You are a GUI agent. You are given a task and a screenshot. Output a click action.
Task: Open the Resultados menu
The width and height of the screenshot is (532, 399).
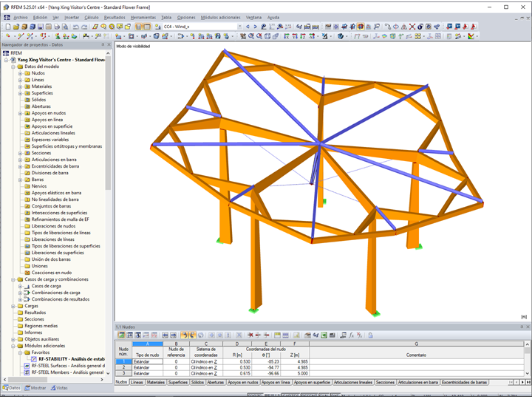(115, 17)
